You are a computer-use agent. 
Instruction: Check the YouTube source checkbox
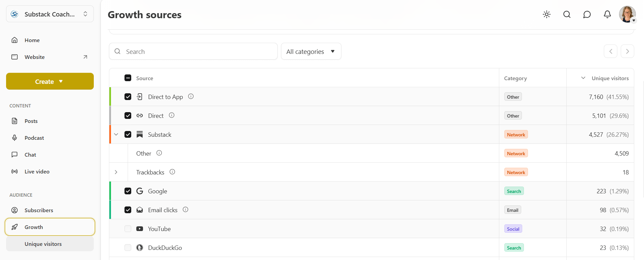(x=128, y=229)
